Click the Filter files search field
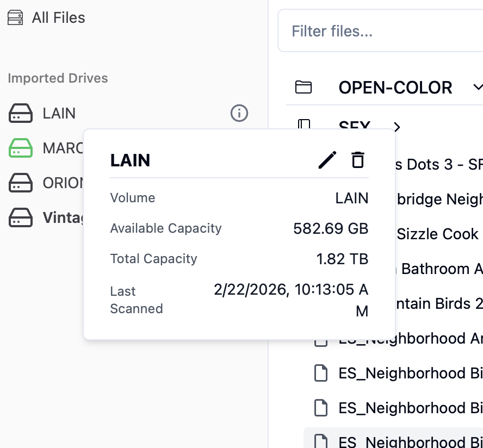This screenshot has width=483, height=448. click(381, 31)
